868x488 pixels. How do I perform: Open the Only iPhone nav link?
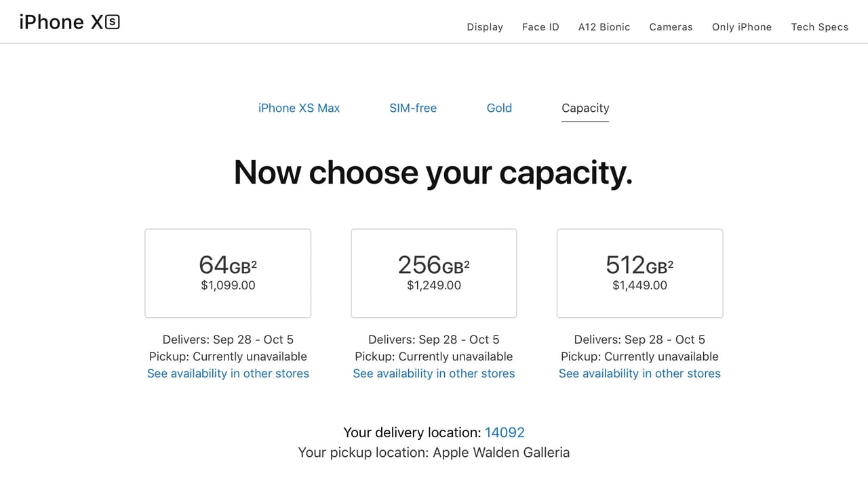742,27
